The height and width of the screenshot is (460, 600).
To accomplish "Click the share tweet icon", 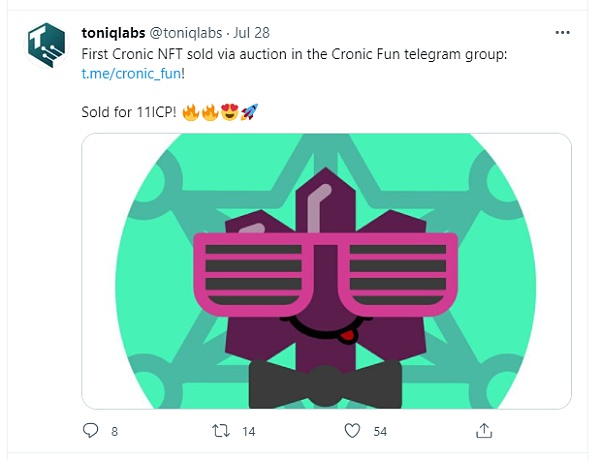I will (x=483, y=431).
